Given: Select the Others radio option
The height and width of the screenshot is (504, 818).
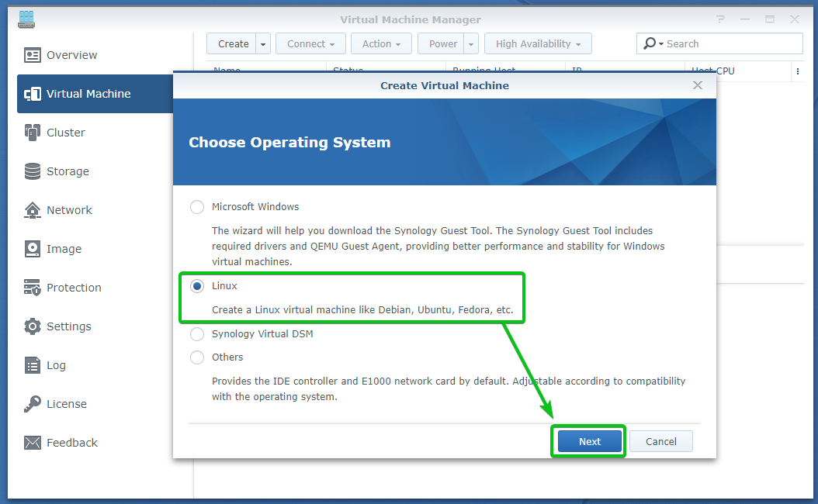Looking at the screenshot, I should pos(197,357).
